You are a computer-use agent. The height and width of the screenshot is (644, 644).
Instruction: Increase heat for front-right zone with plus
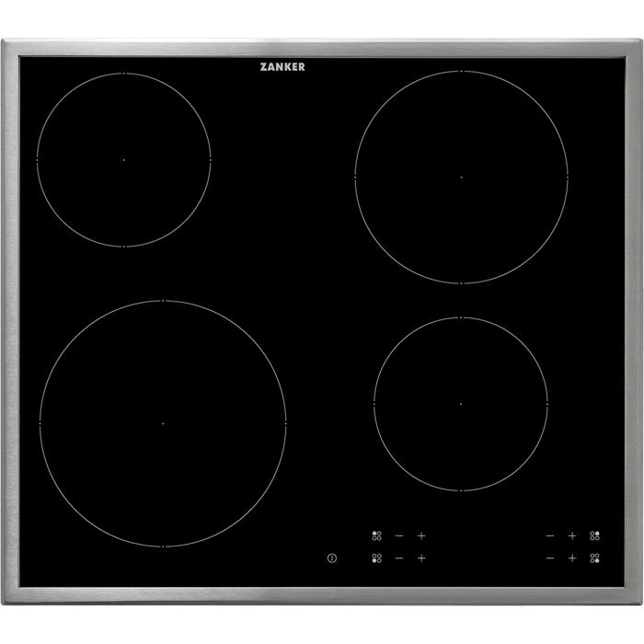(x=572, y=558)
